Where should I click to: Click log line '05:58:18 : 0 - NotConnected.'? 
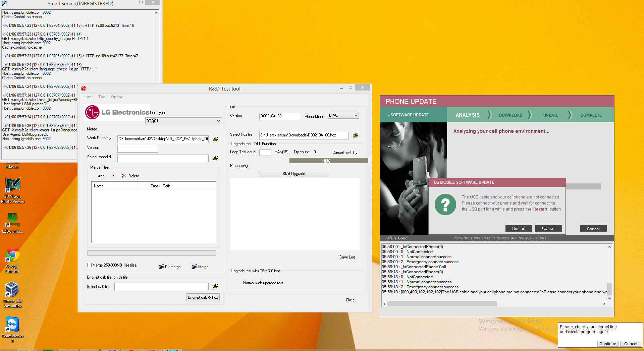pos(408,277)
